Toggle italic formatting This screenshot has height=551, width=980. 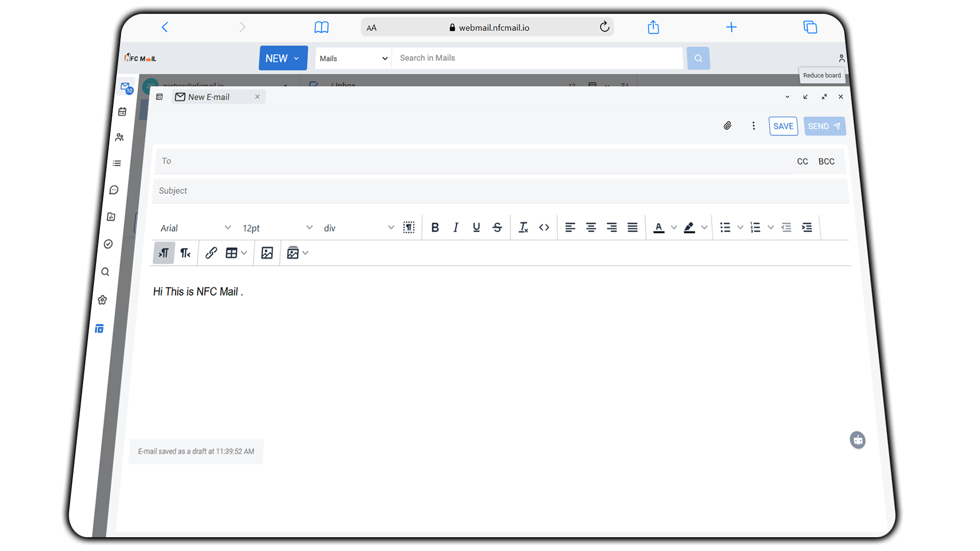[x=456, y=228]
